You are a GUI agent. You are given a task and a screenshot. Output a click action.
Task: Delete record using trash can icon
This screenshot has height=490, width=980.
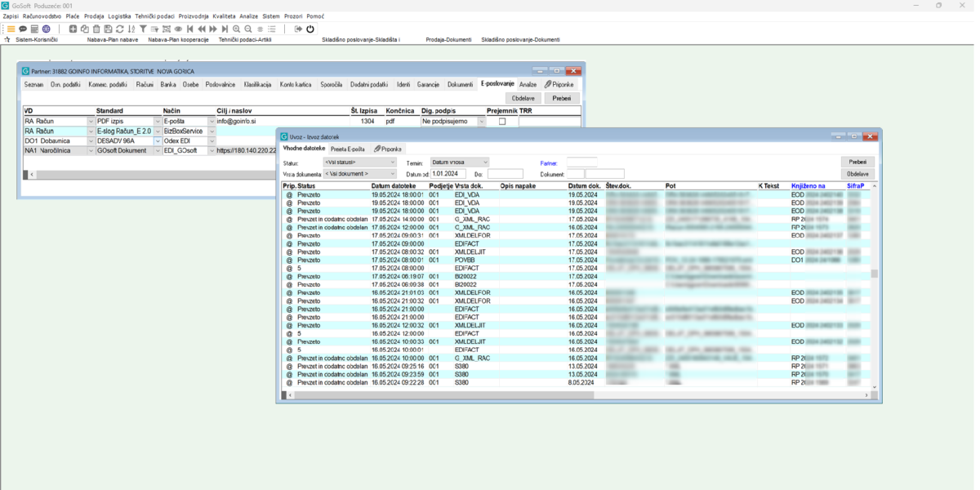pos(96,29)
